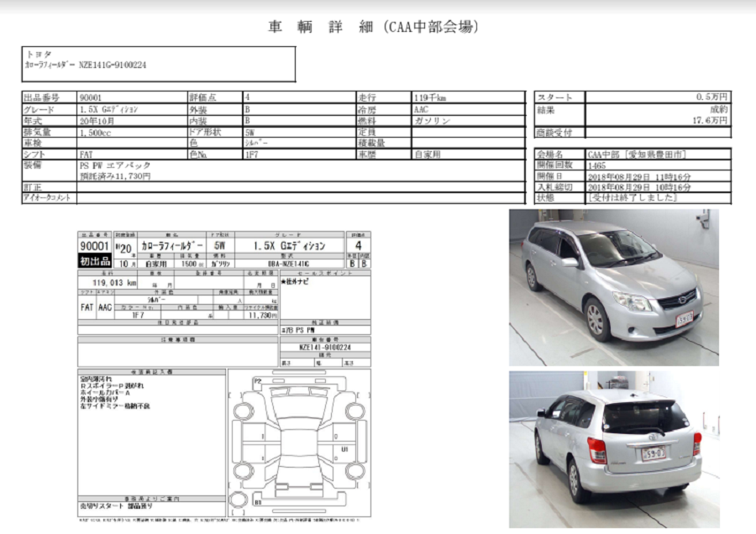Select equipment text PS PW エアバック
Viewport: 756px width, 534px height.
tap(115, 165)
